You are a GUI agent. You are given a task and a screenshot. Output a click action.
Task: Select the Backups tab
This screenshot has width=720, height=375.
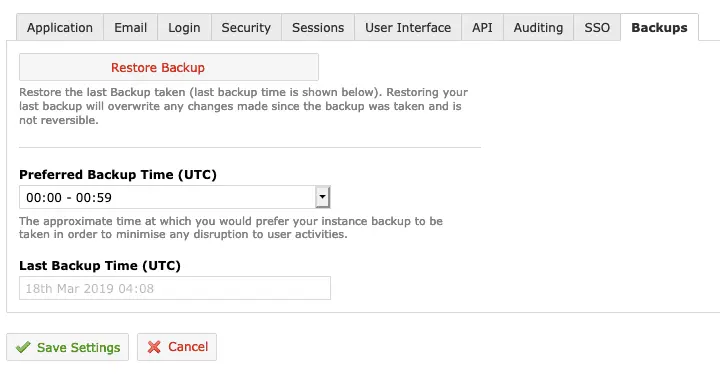[659, 28]
